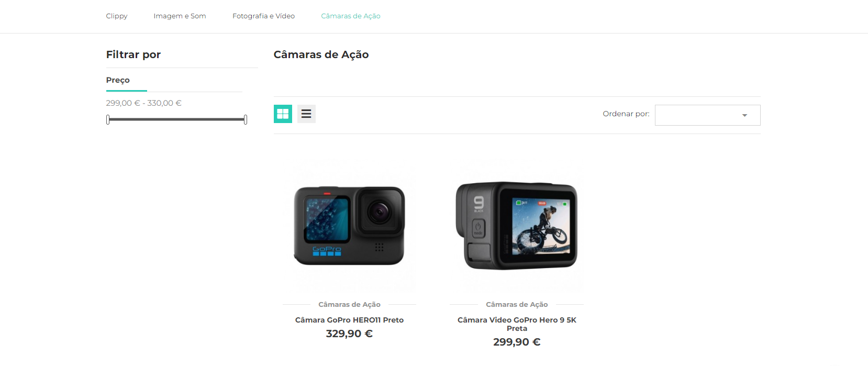Go to Clippy breadcrumb link

pyautogui.click(x=117, y=16)
